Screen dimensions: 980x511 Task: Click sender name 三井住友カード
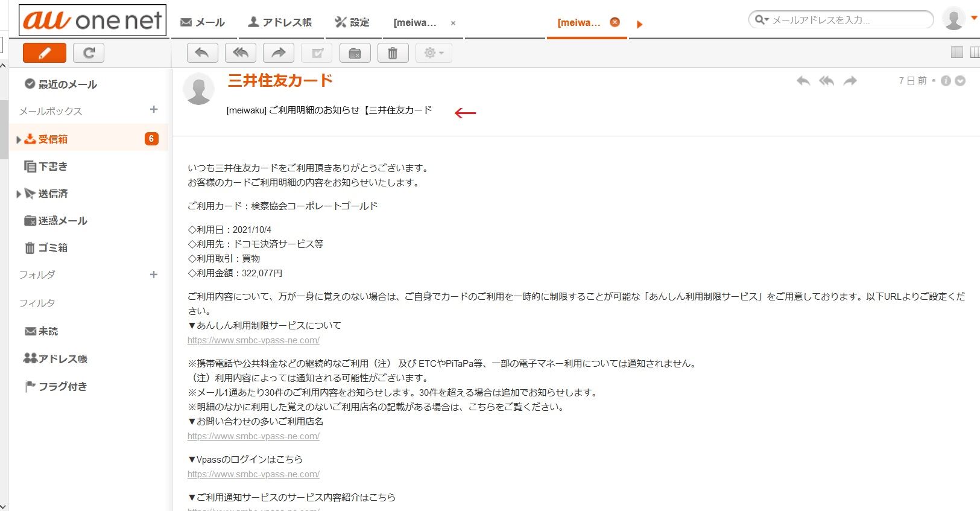click(x=280, y=80)
